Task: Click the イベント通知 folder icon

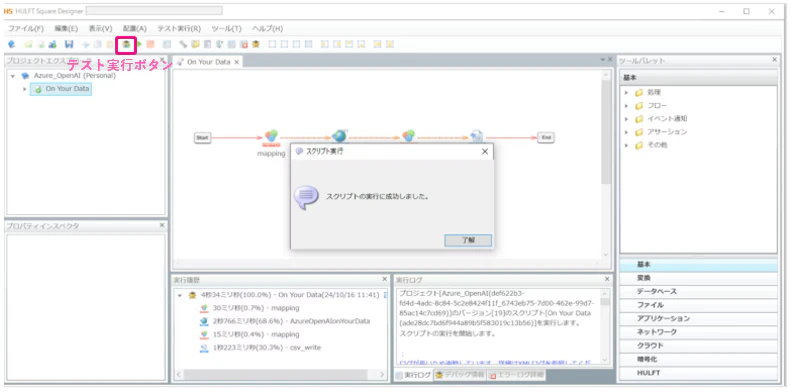Action: 639,119
